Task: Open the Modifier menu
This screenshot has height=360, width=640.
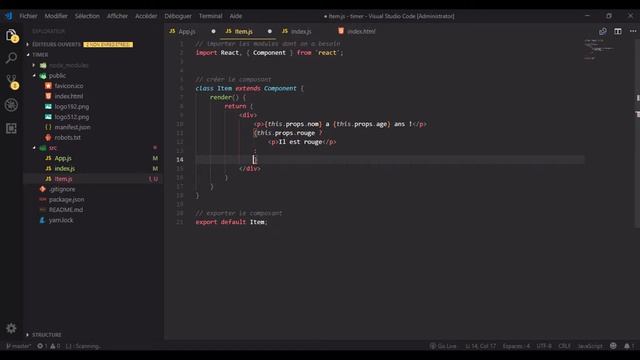Action: click(x=56, y=16)
